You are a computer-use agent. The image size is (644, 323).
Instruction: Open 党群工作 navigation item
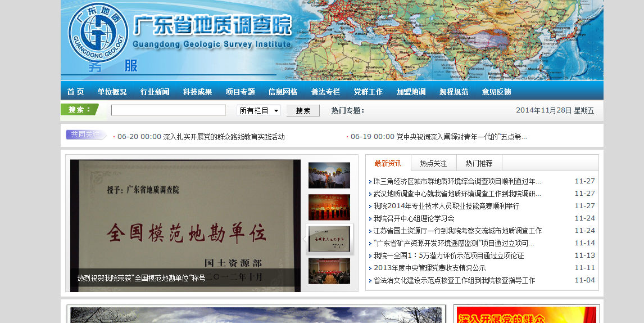369,92
